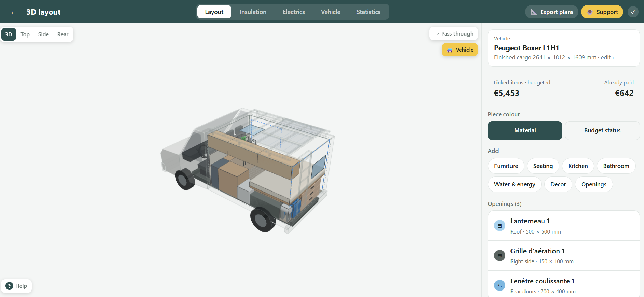Viewport: 644px width, 297px height.
Task: Click the edit link for cargo dimensions
Action: pyautogui.click(x=607, y=58)
